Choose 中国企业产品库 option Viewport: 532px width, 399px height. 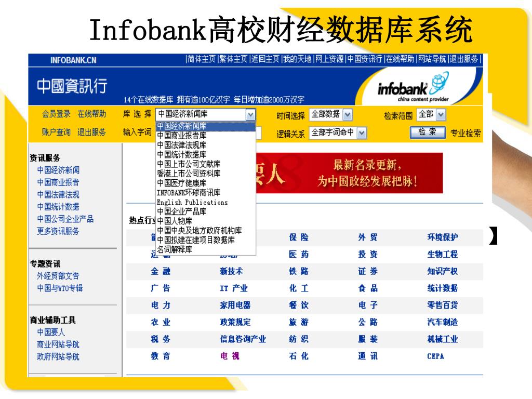[x=206, y=212]
